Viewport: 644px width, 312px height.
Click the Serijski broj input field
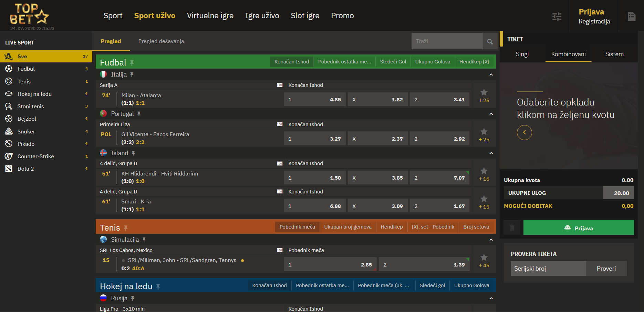point(548,269)
